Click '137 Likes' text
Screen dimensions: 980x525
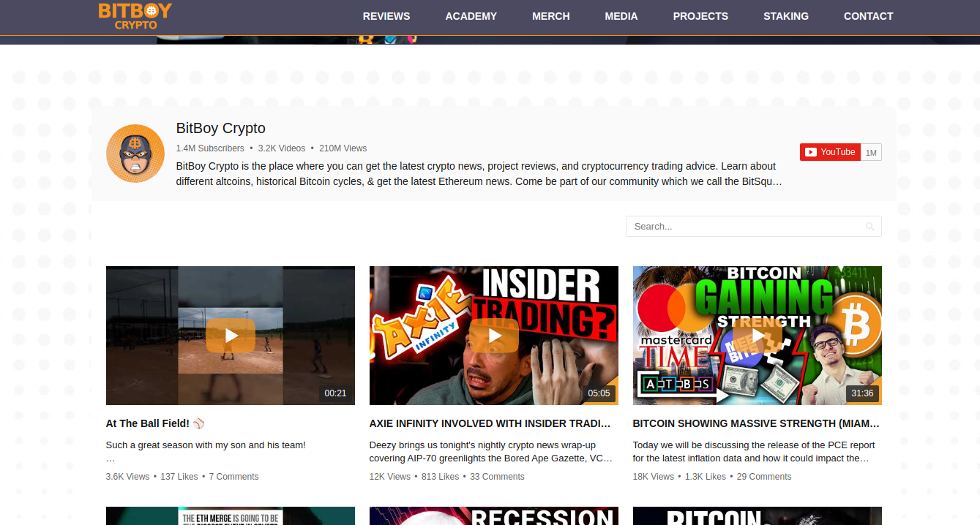[179, 477]
